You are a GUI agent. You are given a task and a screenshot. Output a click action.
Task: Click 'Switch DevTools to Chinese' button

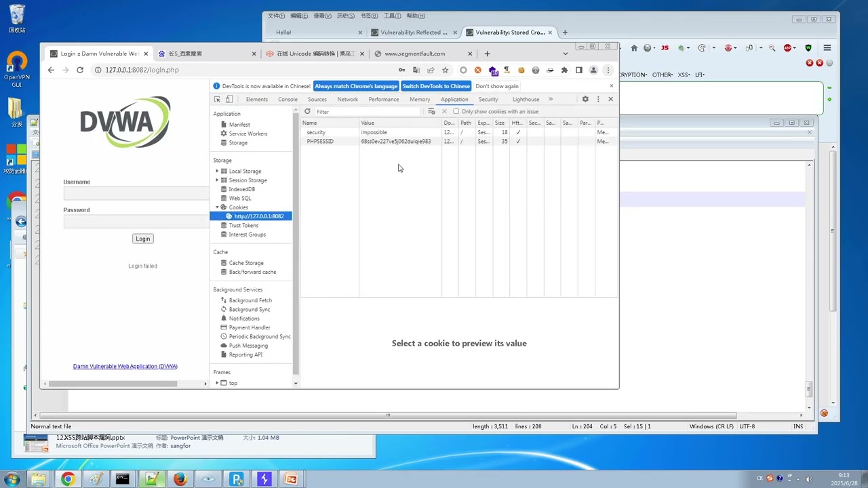436,86
